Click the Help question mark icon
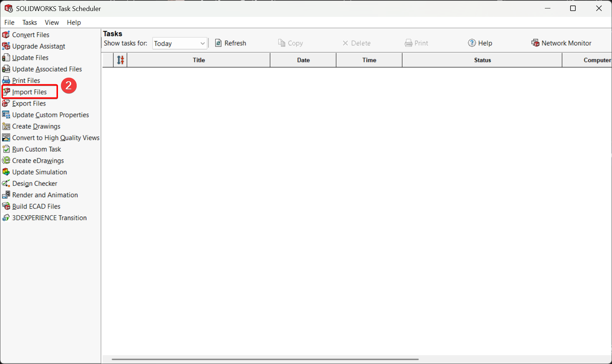612x364 pixels. pos(472,43)
